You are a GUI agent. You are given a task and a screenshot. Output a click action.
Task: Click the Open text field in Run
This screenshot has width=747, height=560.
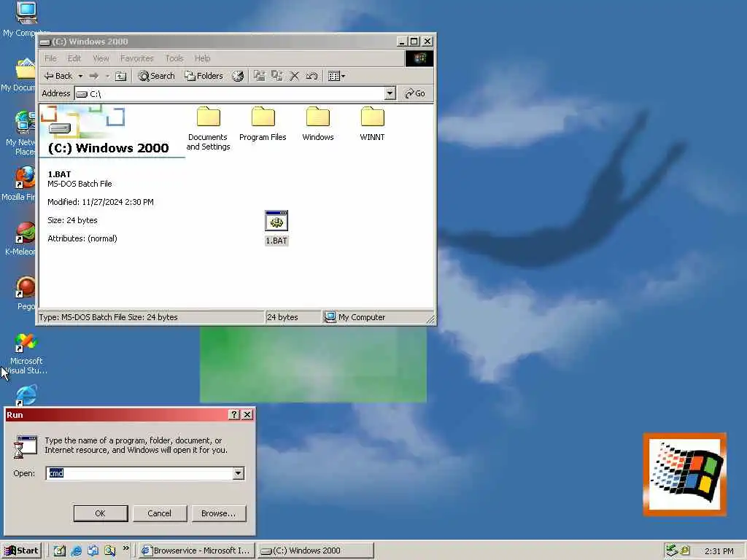coord(139,472)
